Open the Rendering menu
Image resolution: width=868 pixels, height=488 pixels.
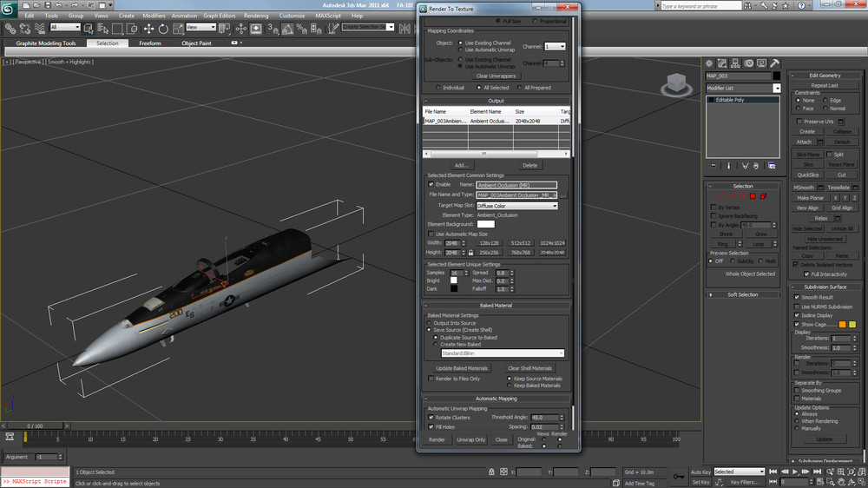(x=256, y=16)
